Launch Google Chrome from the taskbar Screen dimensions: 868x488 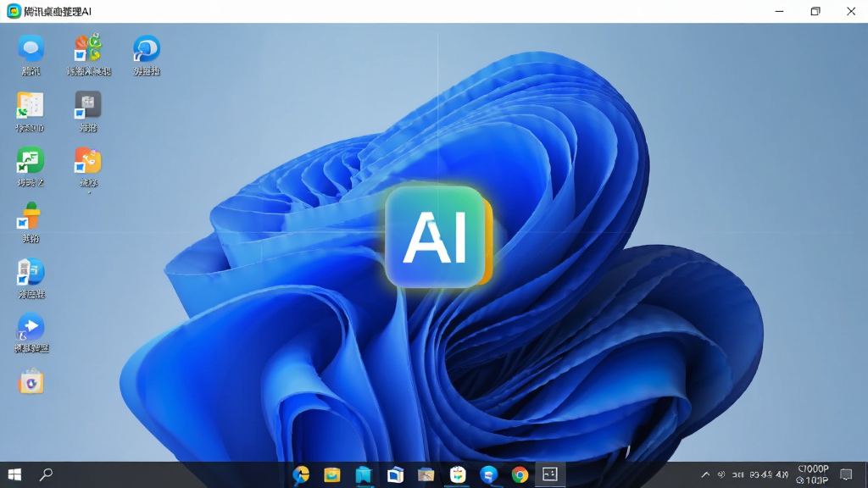point(520,474)
